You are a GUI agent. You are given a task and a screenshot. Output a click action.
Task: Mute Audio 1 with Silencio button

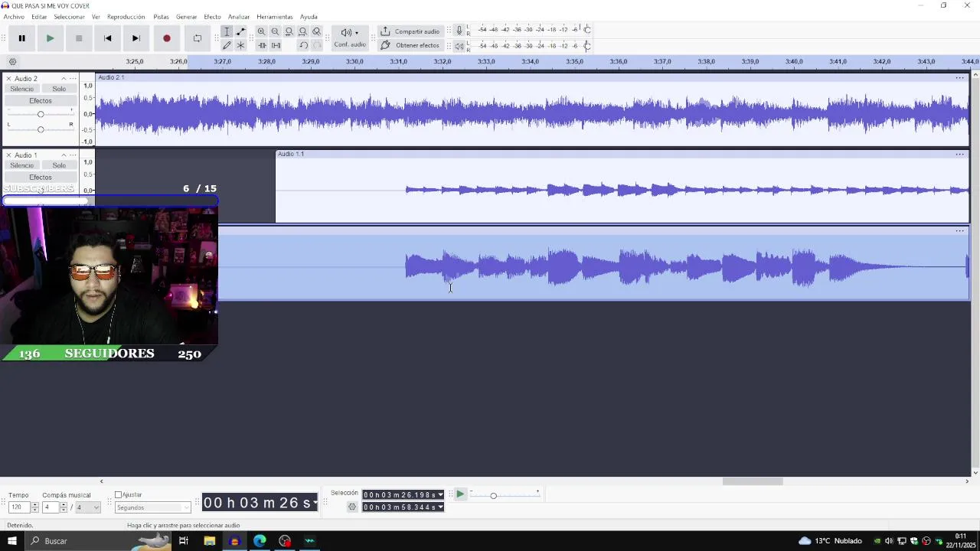[x=22, y=165]
